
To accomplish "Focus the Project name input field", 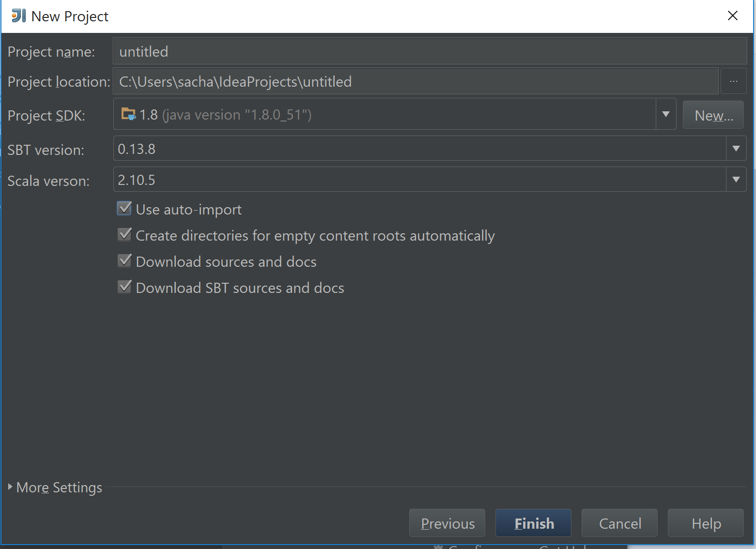I will 430,51.
